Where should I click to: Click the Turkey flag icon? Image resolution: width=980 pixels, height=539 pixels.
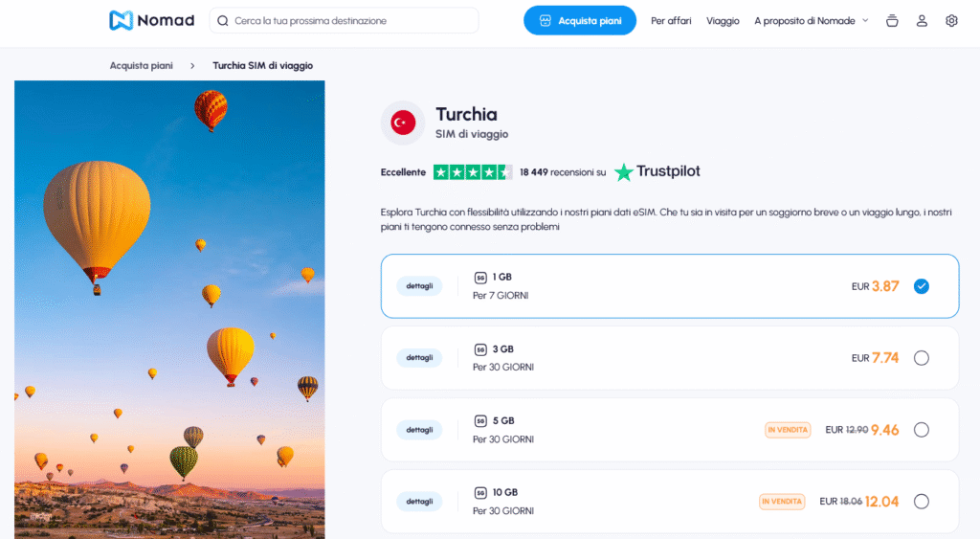[403, 123]
